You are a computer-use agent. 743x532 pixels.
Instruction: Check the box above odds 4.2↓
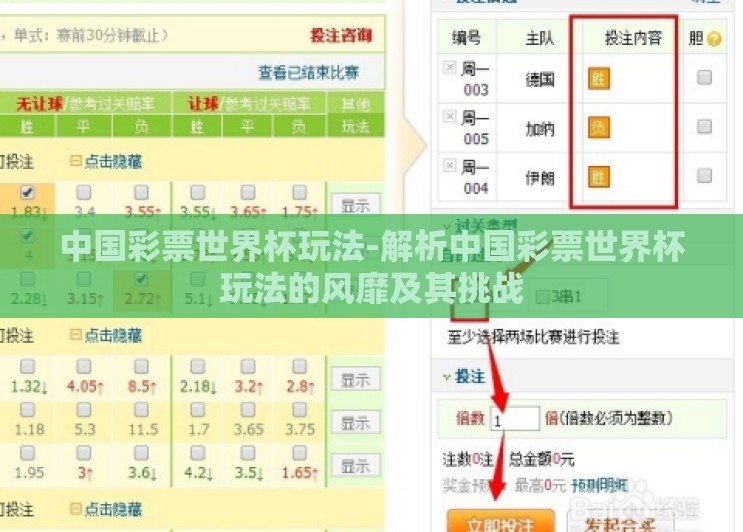tap(198, 453)
